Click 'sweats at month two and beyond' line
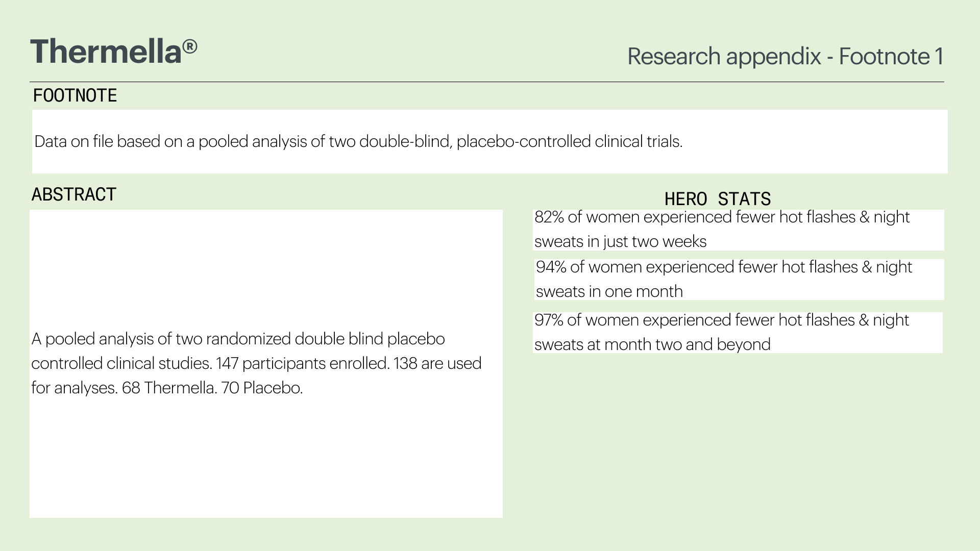The width and height of the screenshot is (980, 551). click(652, 344)
